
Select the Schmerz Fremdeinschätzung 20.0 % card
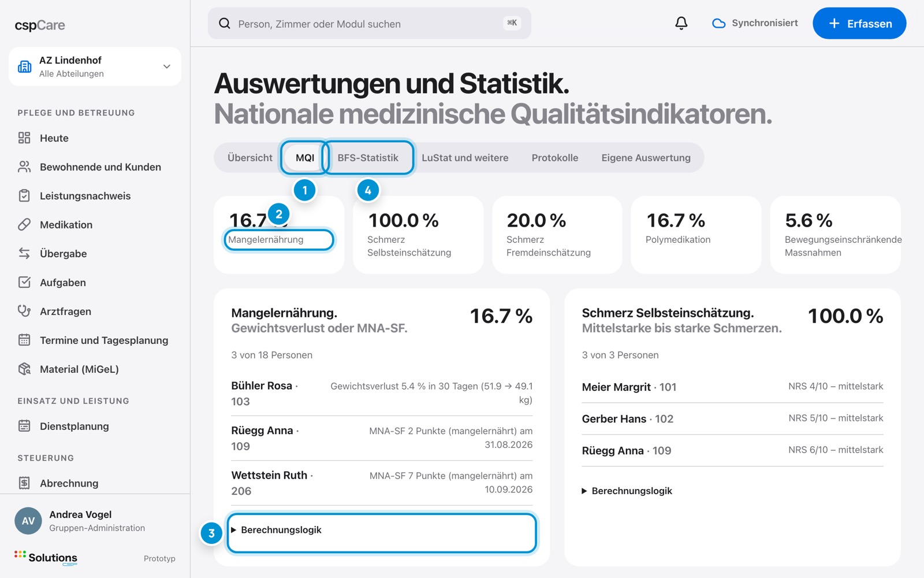click(x=557, y=235)
